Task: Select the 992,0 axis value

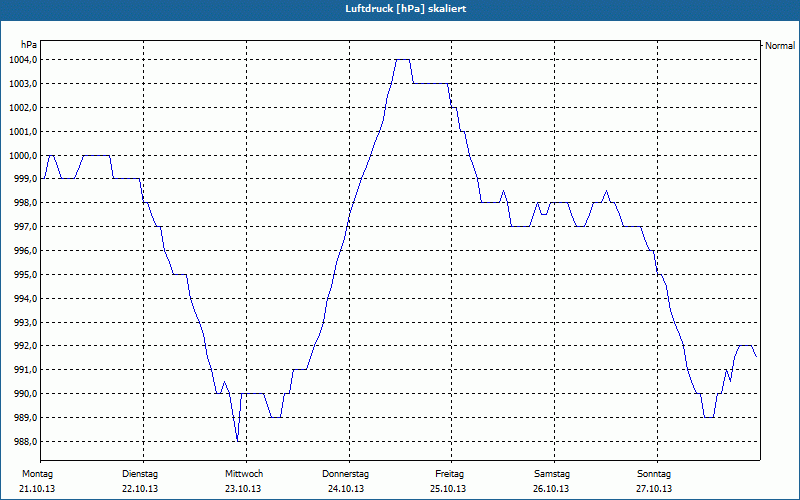Action: [25, 346]
